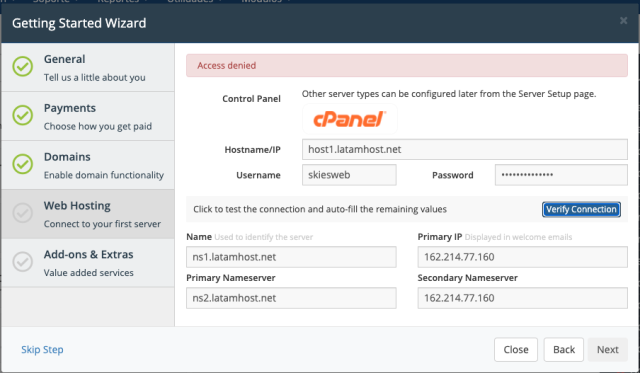Screen dimensions: 640x373
Task: Open the General wizard step
Action: tap(88, 67)
